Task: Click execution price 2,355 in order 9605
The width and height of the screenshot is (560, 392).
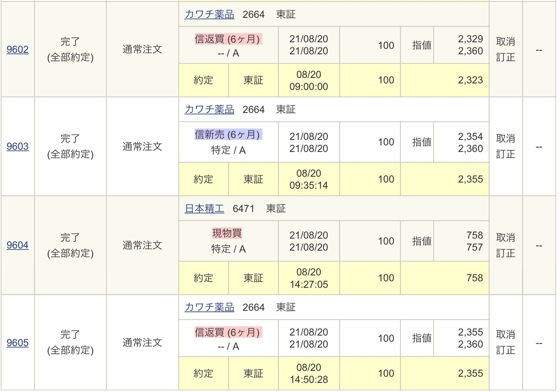Action: pyautogui.click(x=470, y=373)
